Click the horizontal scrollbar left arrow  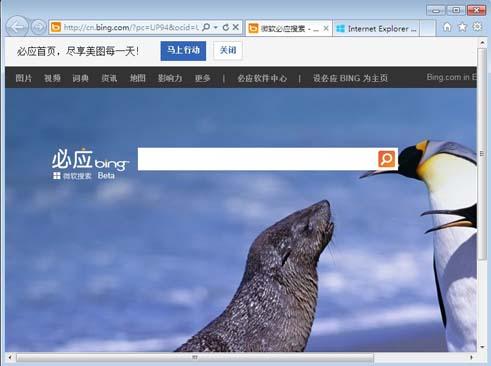coord(10,357)
